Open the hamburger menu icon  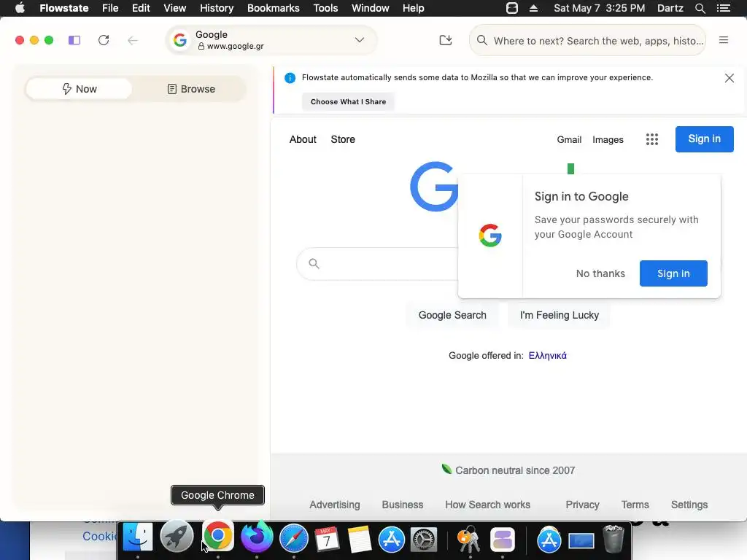click(x=723, y=41)
